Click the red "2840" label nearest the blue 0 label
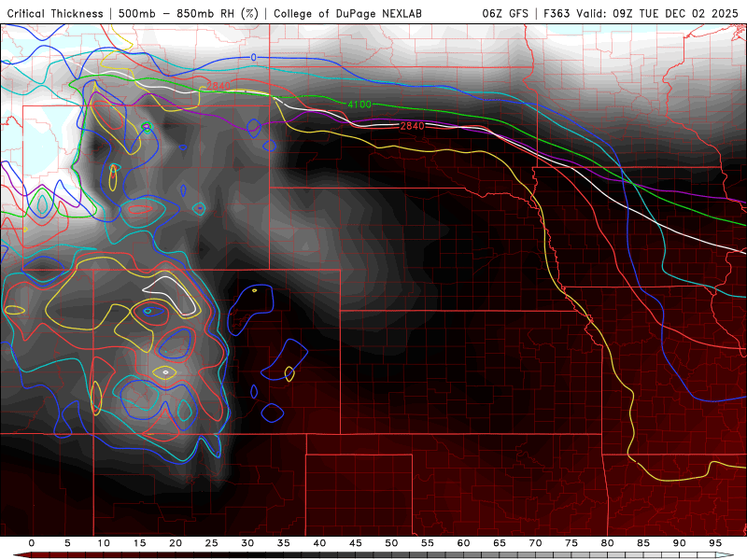Screen dimensions: 747x560 (x=218, y=86)
